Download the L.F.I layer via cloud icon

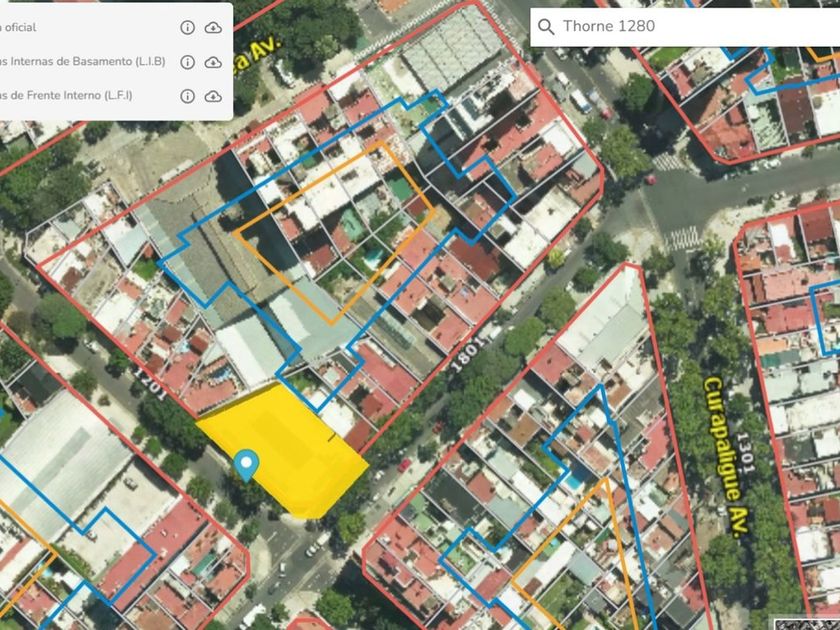click(x=213, y=96)
